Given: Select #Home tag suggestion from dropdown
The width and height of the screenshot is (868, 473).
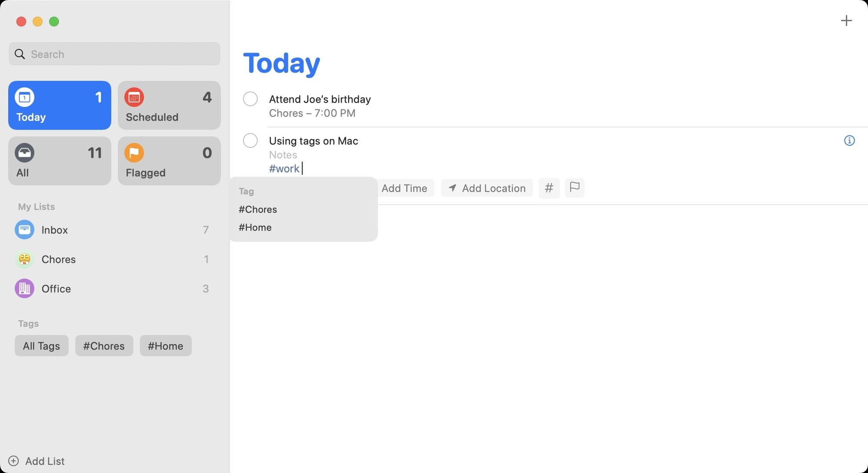Looking at the screenshot, I should point(255,227).
